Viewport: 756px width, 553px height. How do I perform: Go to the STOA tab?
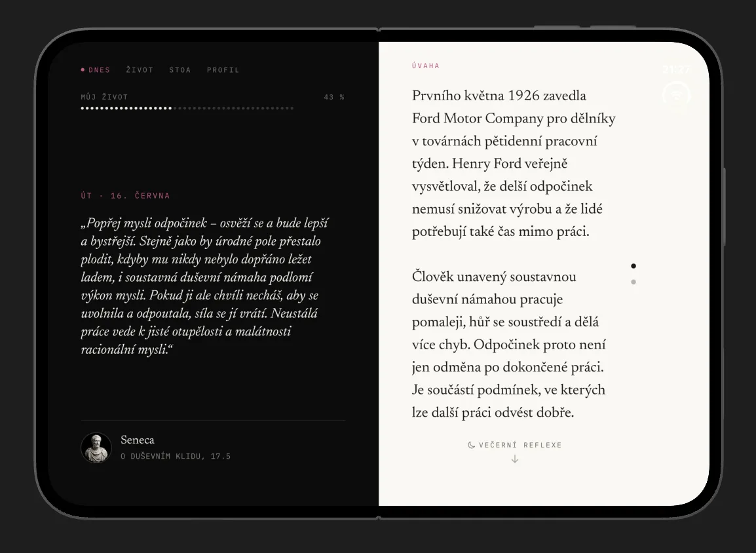pyautogui.click(x=180, y=70)
